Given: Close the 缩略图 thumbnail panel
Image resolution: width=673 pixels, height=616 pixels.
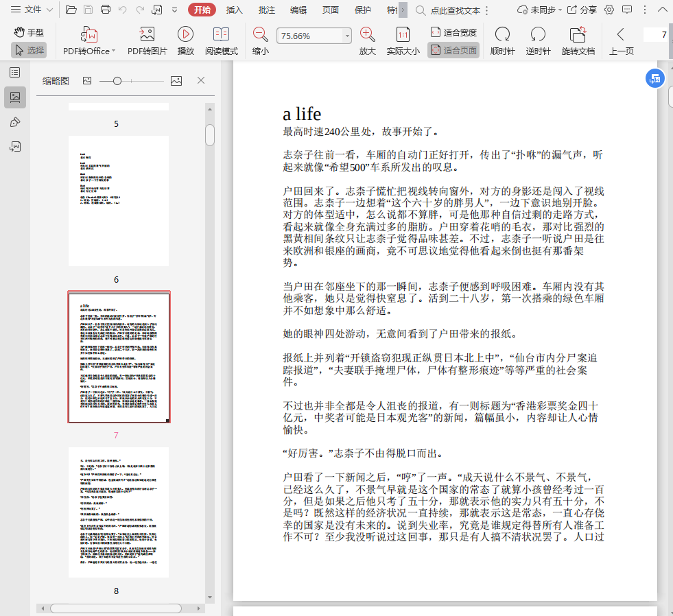Looking at the screenshot, I should pos(201,80).
